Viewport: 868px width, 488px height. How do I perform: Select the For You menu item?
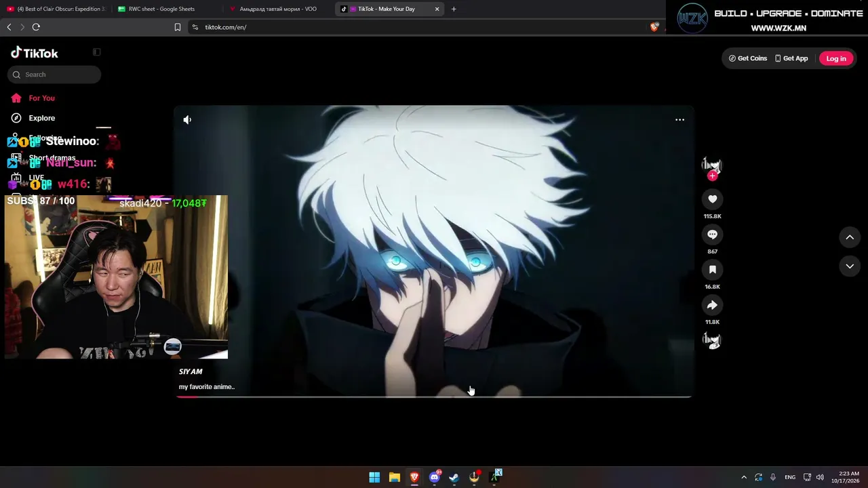(41, 98)
